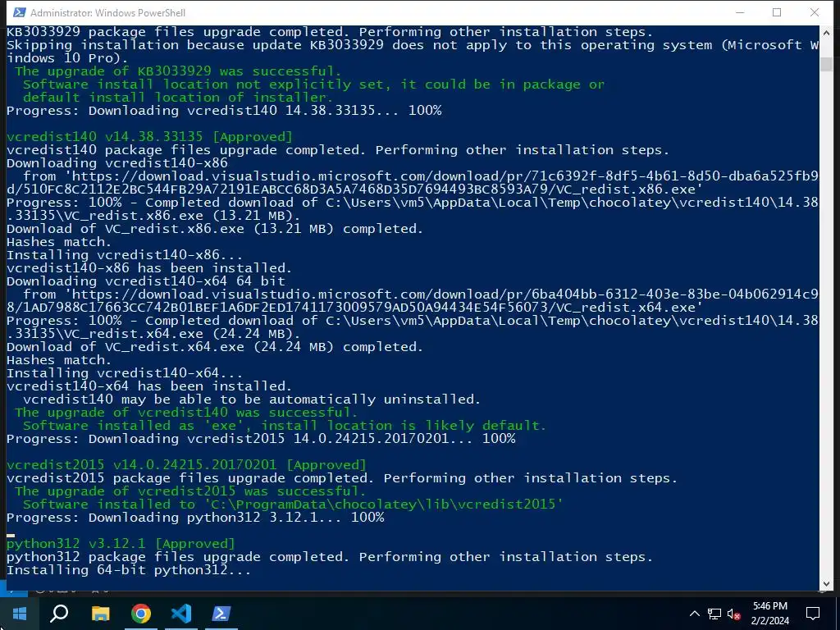Click 'vcredist2015 v14.0.24215.20170201 [Approved]' line
The image size is (840, 630).
coord(186,464)
